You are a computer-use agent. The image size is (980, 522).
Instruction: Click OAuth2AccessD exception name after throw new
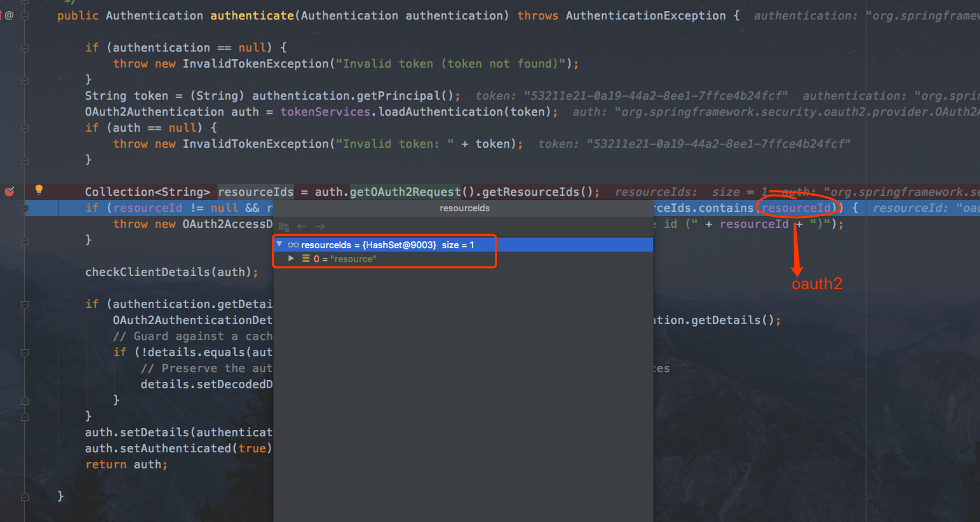click(x=228, y=224)
